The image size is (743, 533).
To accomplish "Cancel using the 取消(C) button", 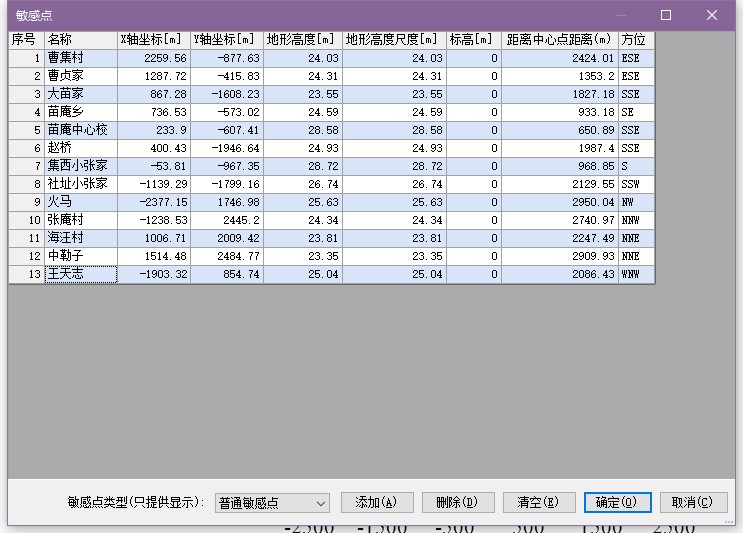I will (692, 502).
